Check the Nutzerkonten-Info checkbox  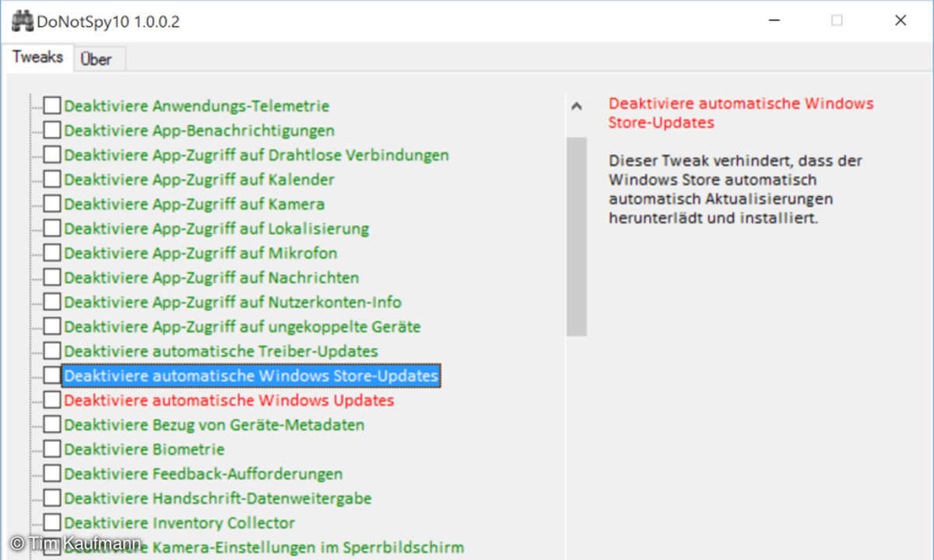tap(51, 302)
